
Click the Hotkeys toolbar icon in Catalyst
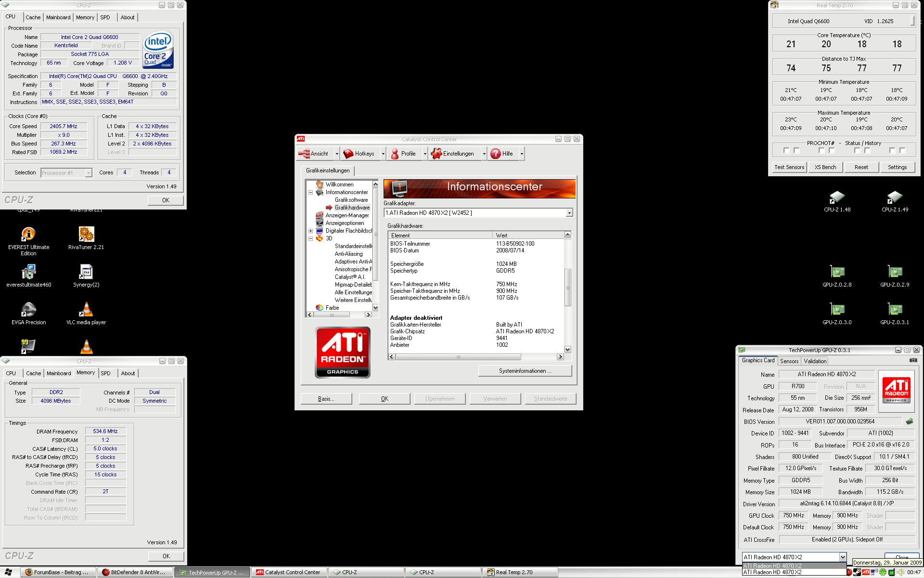[348, 154]
